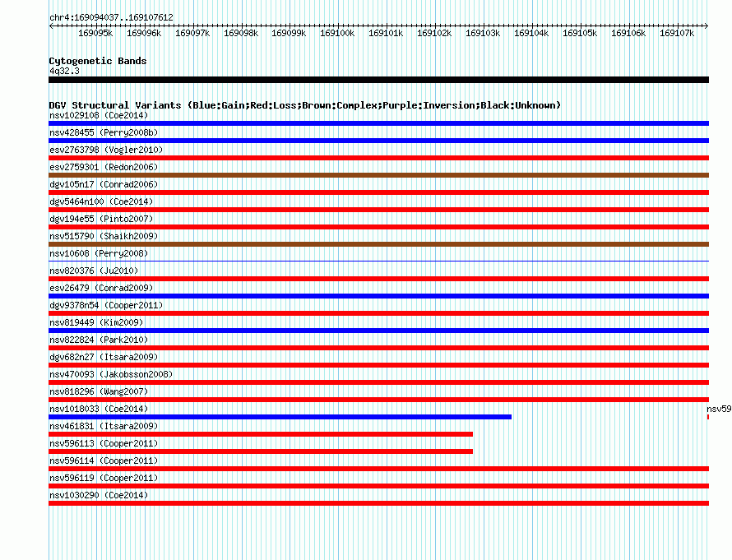Open the nsv596114 (Cooper2011) label
Image resolution: width=732 pixels, height=560 pixels.
tap(104, 460)
